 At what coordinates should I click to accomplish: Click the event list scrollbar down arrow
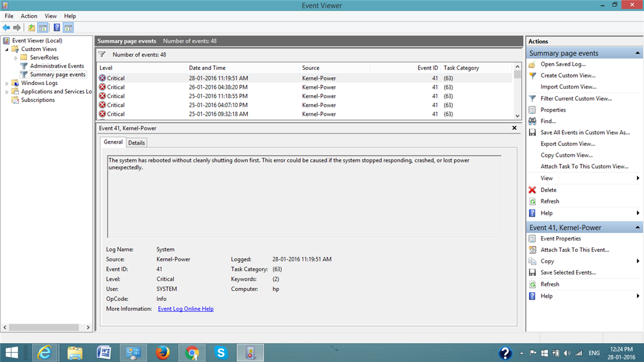coord(517,116)
